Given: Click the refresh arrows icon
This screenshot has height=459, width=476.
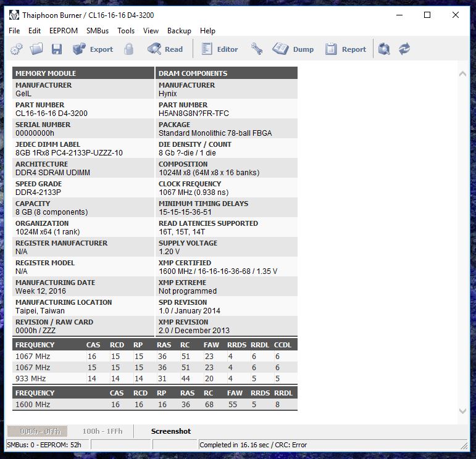Looking at the screenshot, I should (x=404, y=49).
